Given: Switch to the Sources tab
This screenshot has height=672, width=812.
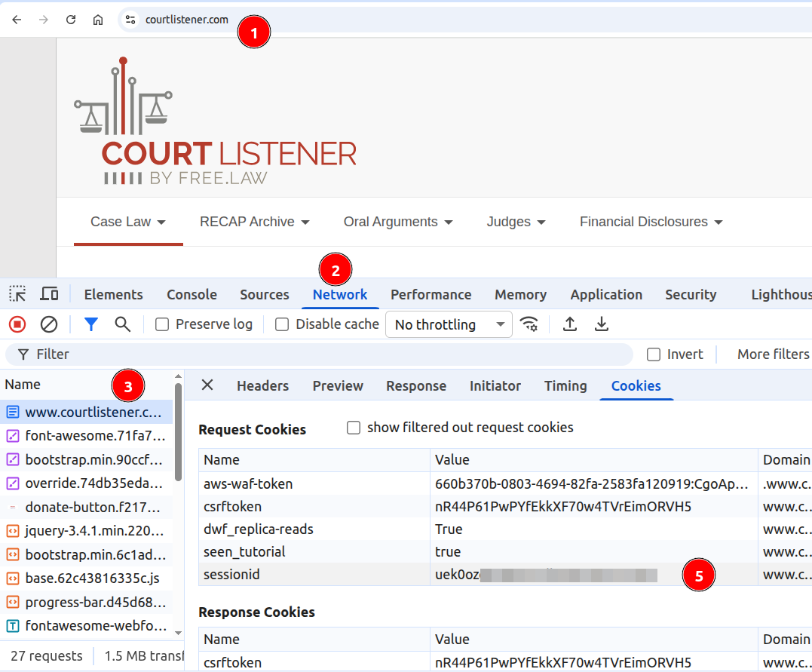Looking at the screenshot, I should coord(264,294).
